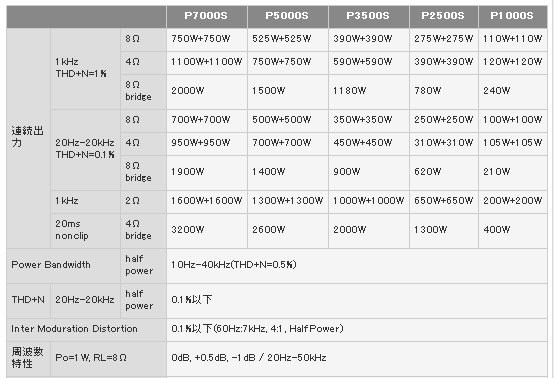Click the 連続出力 row label
Viewport: 554px width, 378px height.
[28, 138]
